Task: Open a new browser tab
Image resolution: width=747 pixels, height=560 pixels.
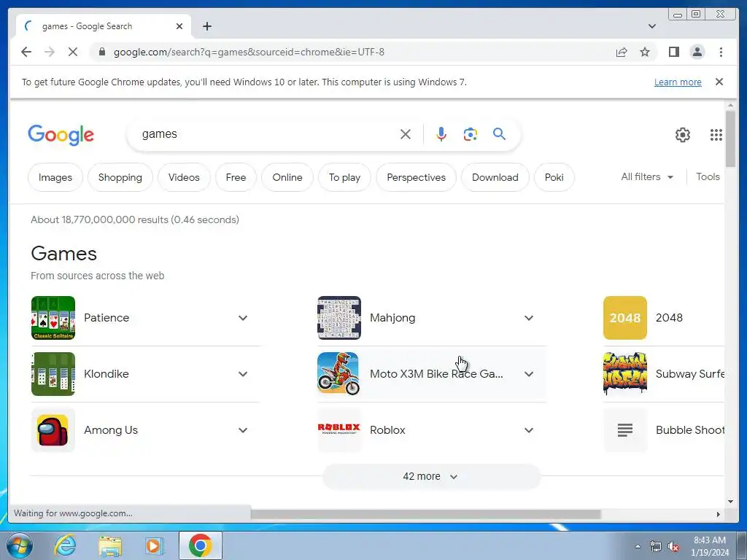Action: tap(206, 26)
